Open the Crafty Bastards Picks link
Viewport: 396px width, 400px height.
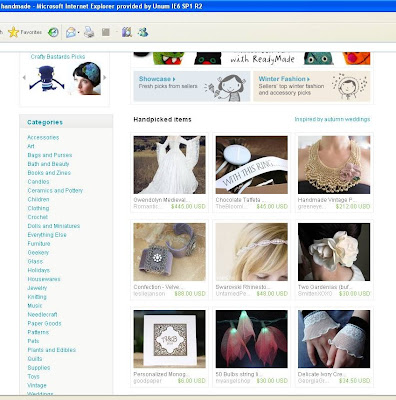coord(58,57)
